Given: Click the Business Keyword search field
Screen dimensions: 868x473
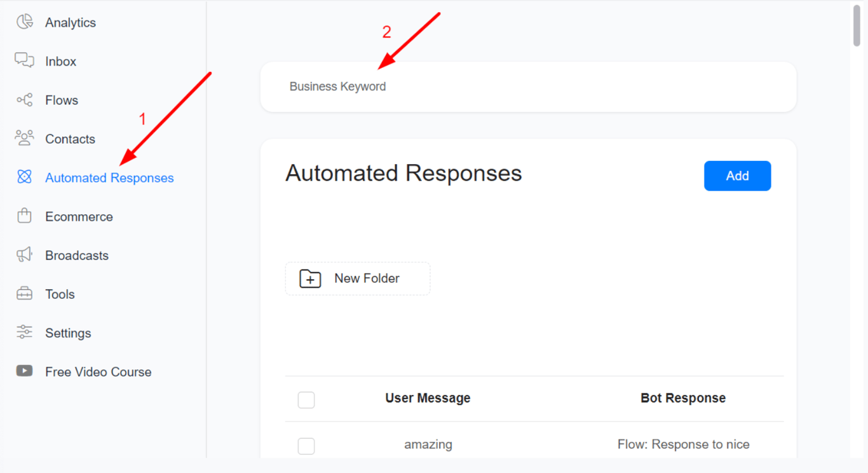Looking at the screenshot, I should [527, 86].
